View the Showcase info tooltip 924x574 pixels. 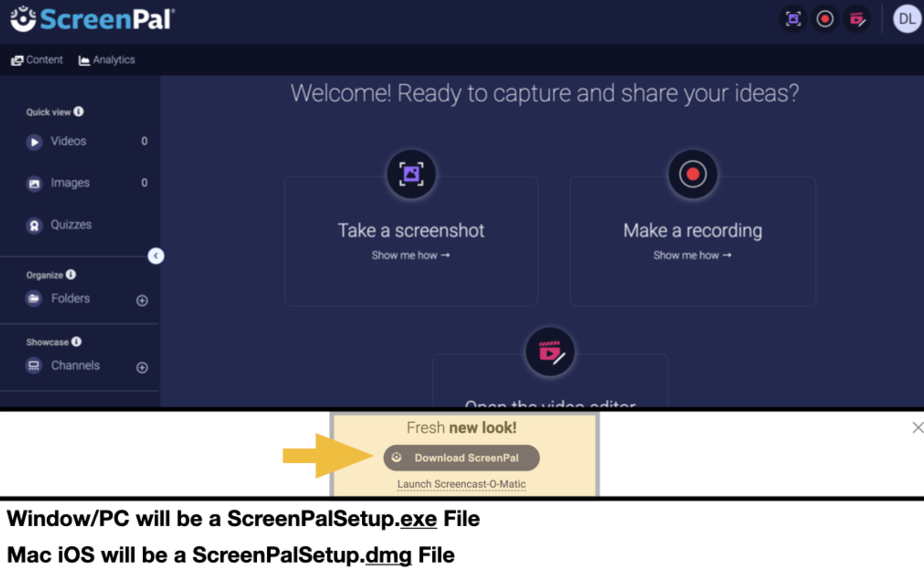[76, 342]
